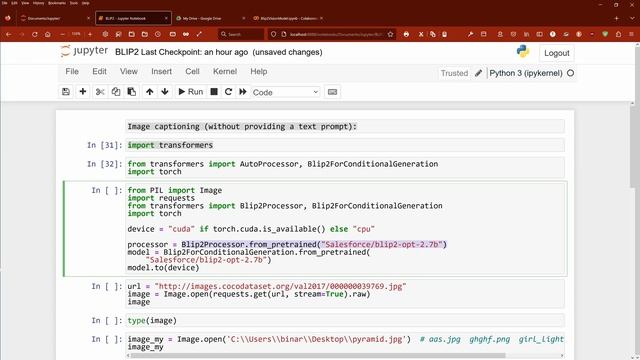This screenshot has width=640, height=360.
Task: Move selected cell down with the arrow icon
Action: (x=165, y=92)
